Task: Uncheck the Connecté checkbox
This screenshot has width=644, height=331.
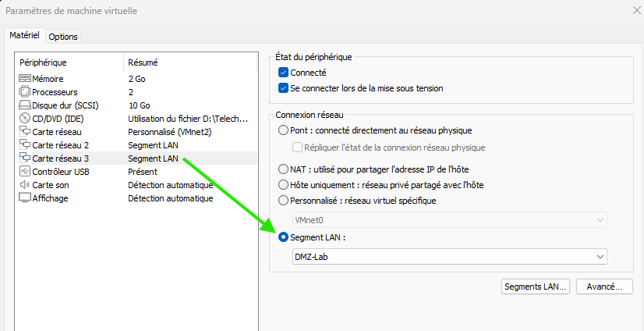Action: (x=284, y=73)
